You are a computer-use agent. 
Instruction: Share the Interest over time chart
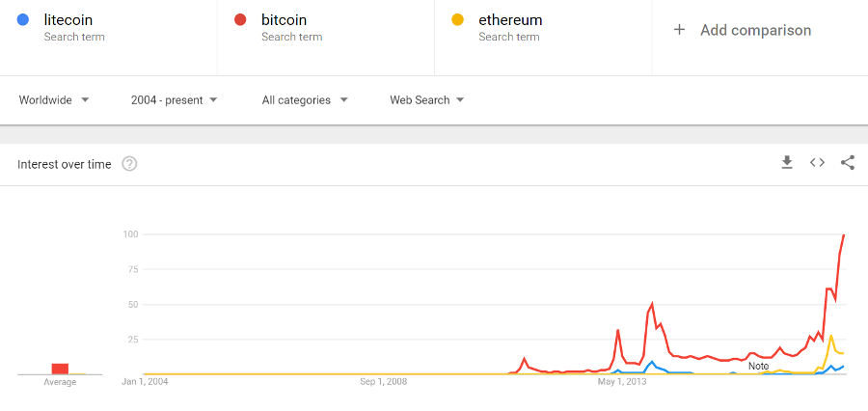[848, 163]
